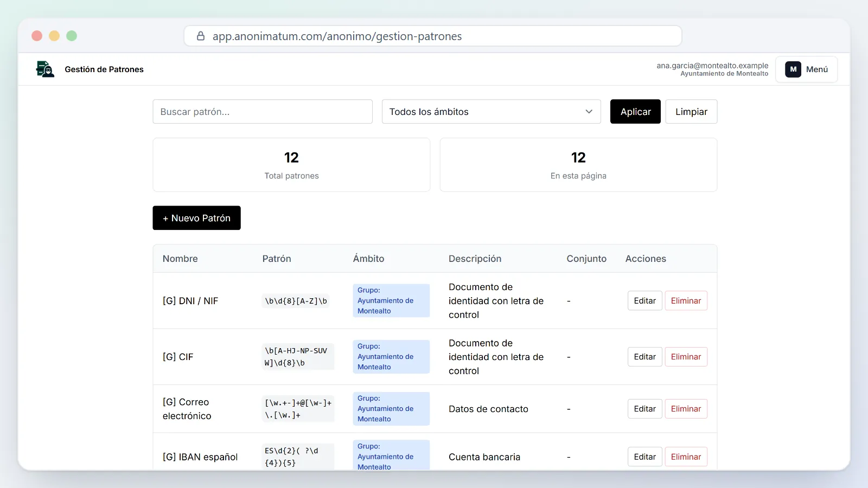Create a pattern with + Nuevo Patrón
This screenshot has height=488, width=868.
coord(196,218)
